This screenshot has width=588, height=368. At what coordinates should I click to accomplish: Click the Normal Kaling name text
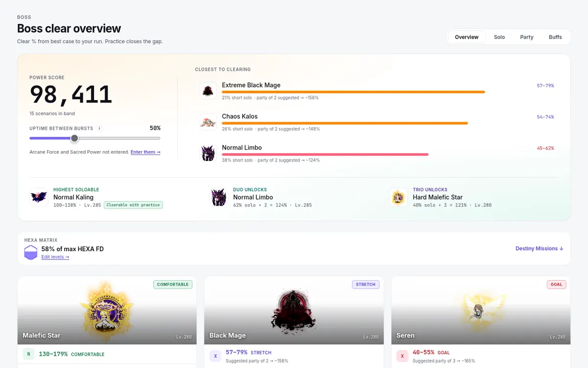(x=73, y=197)
